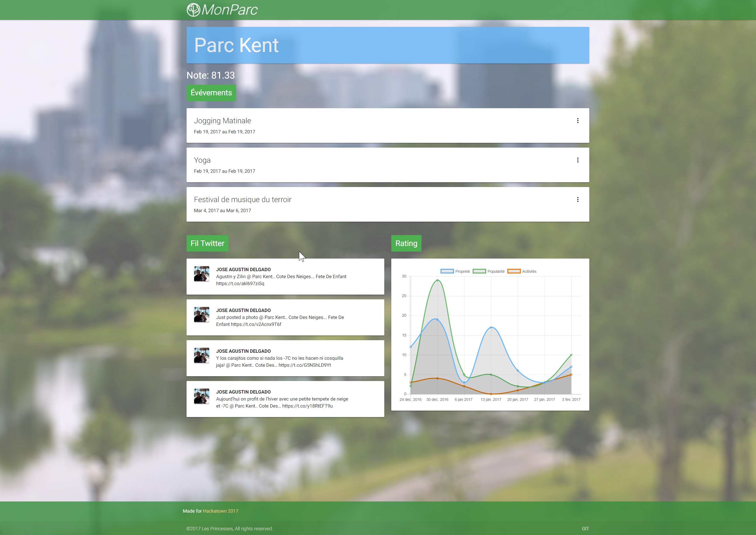Viewport: 756px width, 535px height.
Task: Expand the Jogging Matinale event card
Action: [x=222, y=121]
